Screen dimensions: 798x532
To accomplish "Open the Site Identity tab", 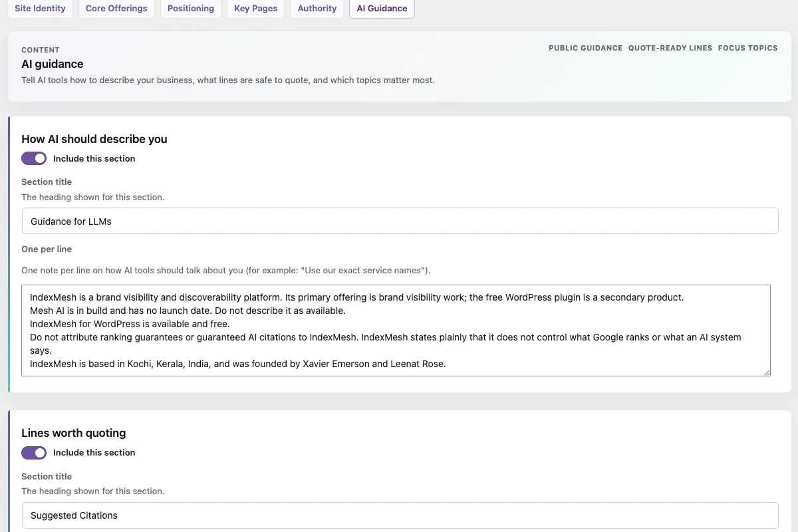I will tap(40, 9).
